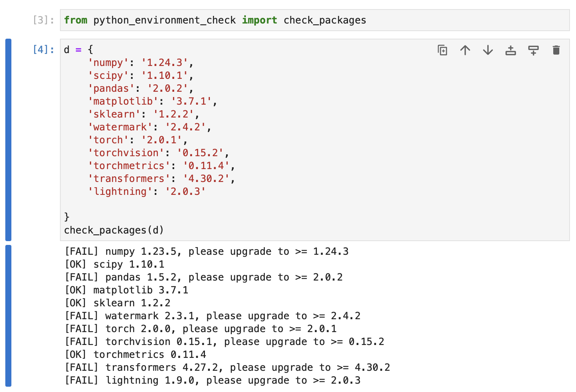Move the selected cell down

coord(488,50)
